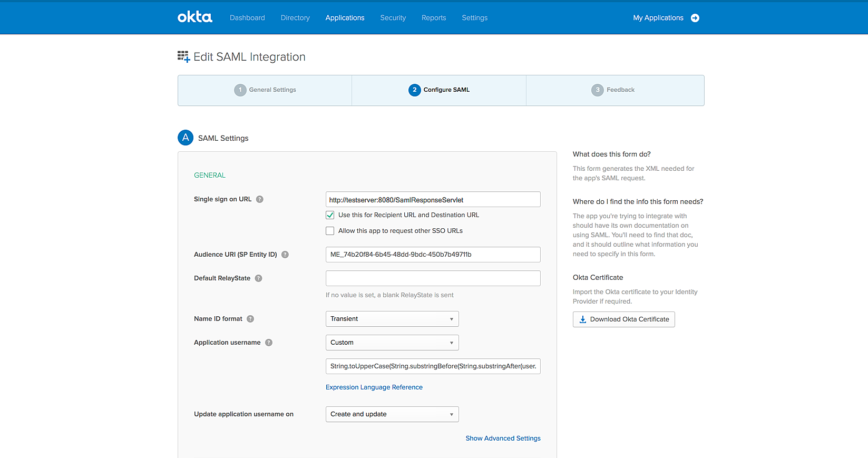Click help icon next to Name ID format
Image resolution: width=868 pixels, height=458 pixels.
pos(250,319)
